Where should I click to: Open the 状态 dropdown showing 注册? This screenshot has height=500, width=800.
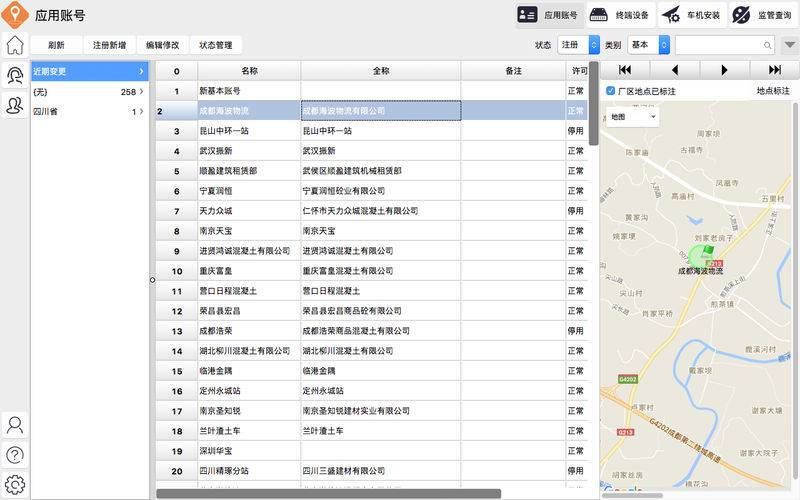(x=580, y=45)
